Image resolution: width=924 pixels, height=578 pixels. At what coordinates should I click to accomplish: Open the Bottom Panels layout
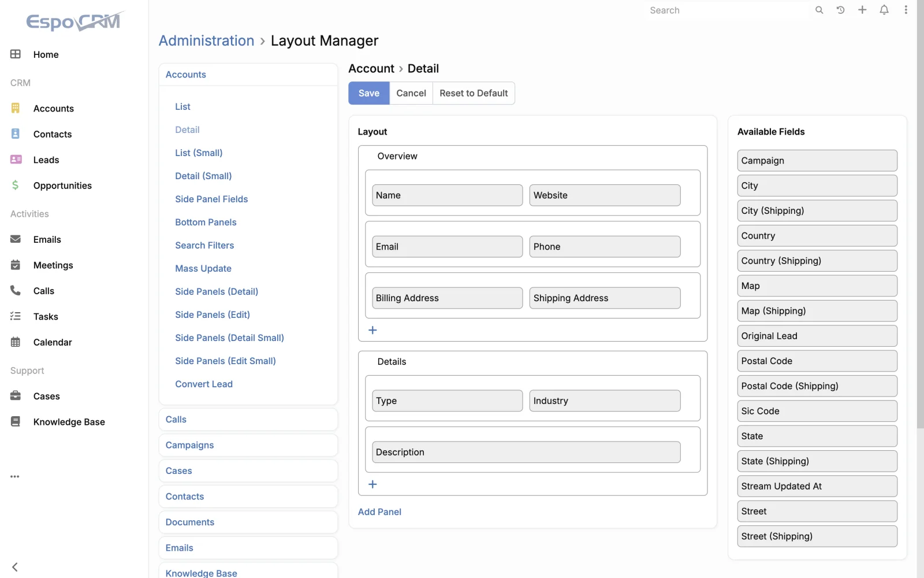point(206,222)
